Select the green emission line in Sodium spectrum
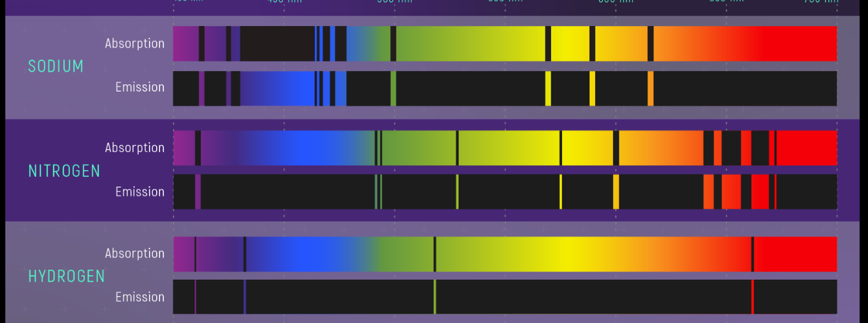Viewport: 868px width, 323px height. click(x=393, y=88)
